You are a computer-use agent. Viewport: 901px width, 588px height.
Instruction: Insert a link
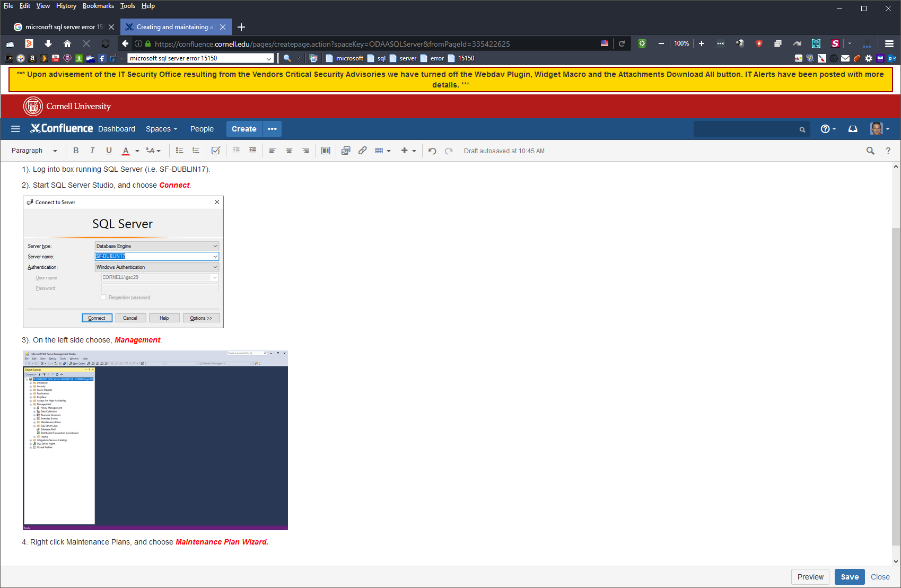[x=362, y=151]
